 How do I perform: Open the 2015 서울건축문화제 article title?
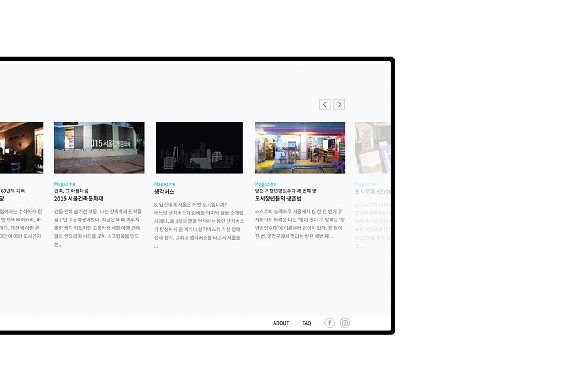point(78,198)
